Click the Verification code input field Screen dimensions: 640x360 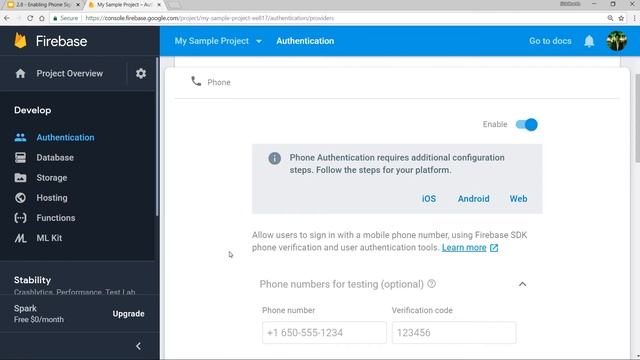click(454, 333)
